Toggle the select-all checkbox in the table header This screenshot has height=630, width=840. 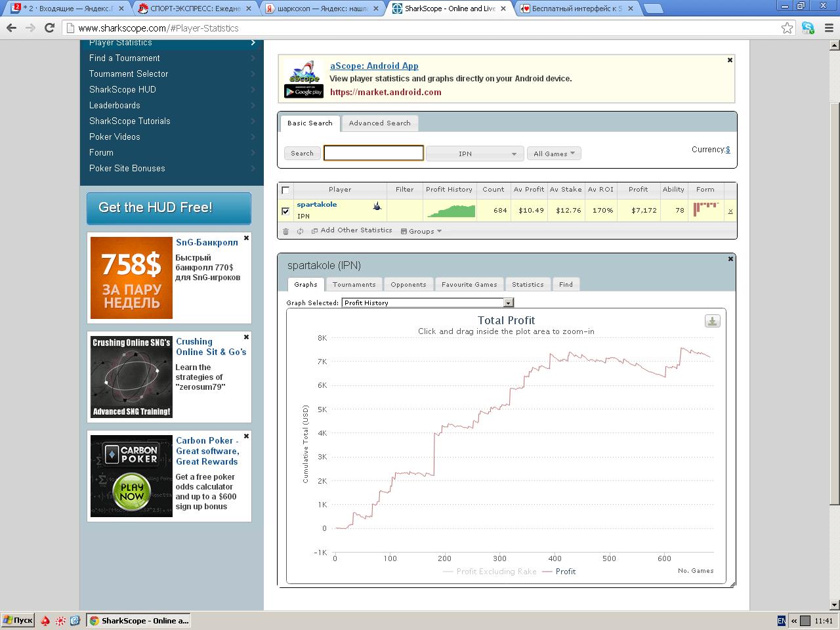pyautogui.click(x=285, y=190)
